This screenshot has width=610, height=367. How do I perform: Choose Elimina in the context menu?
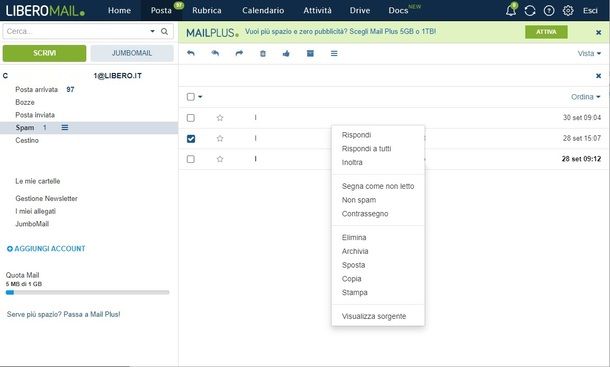(354, 237)
